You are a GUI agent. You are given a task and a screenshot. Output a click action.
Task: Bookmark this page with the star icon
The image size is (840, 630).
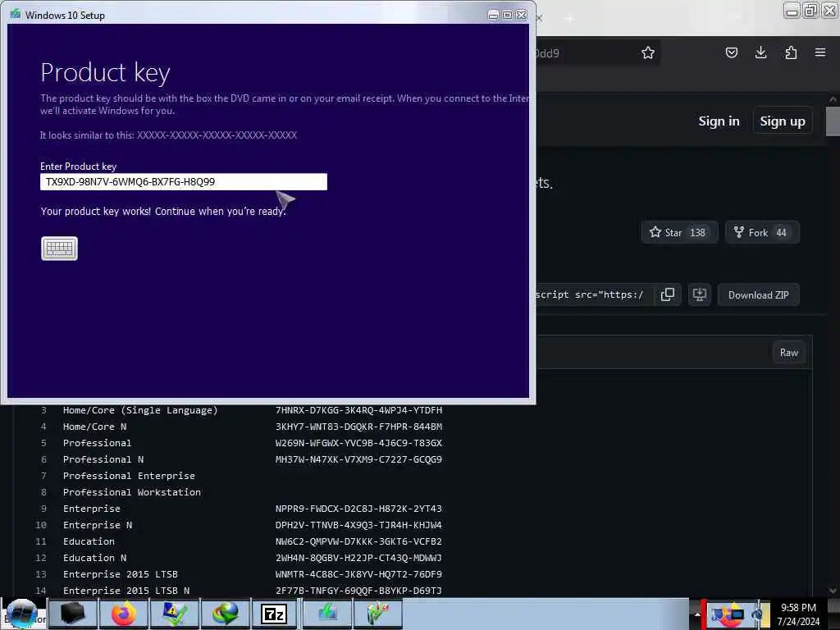pos(648,52)
